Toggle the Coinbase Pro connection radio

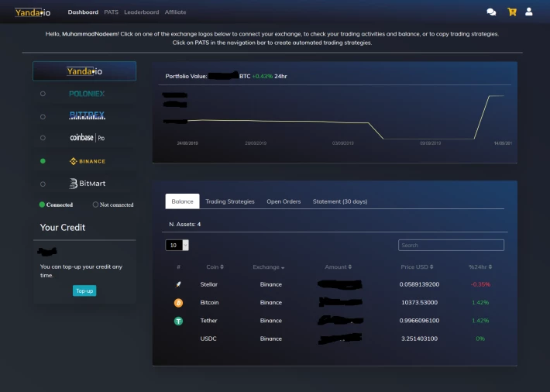(43, 138)
